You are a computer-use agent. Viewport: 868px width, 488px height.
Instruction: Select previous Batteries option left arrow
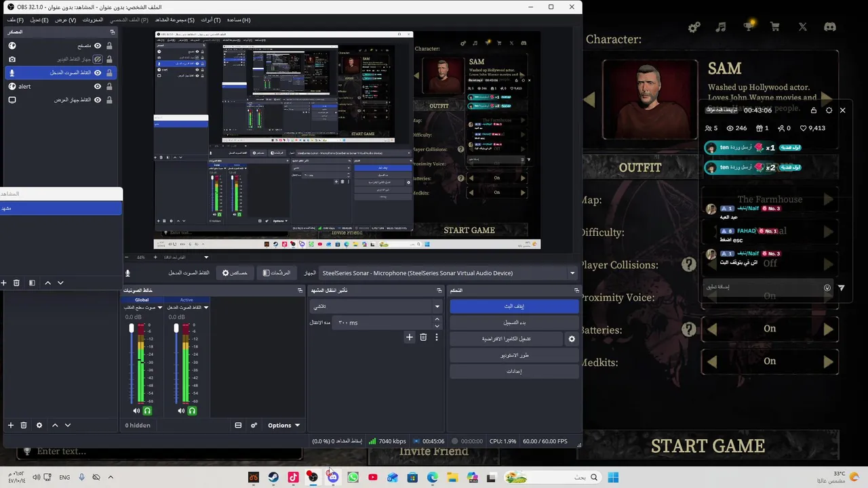[x=712, y=329]
